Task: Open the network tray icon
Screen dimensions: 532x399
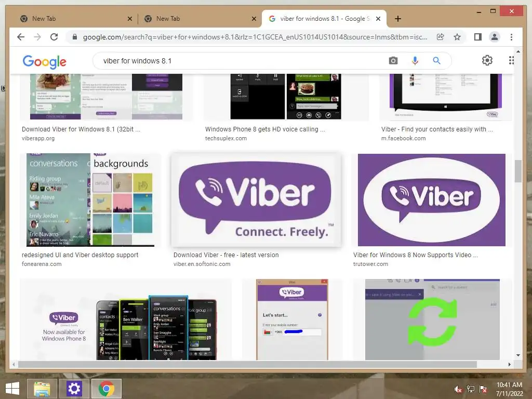Action: tap(470, 389)
